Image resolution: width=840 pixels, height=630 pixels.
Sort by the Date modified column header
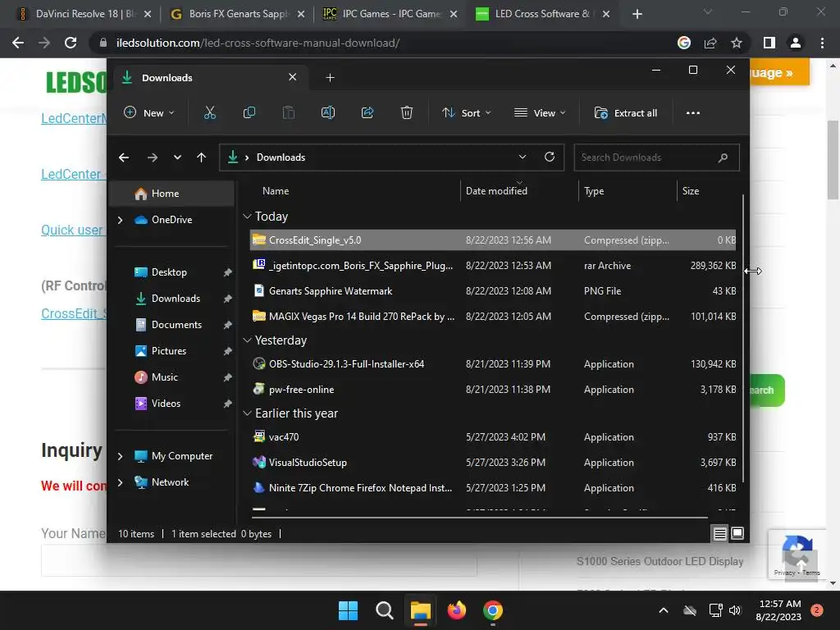496,190
